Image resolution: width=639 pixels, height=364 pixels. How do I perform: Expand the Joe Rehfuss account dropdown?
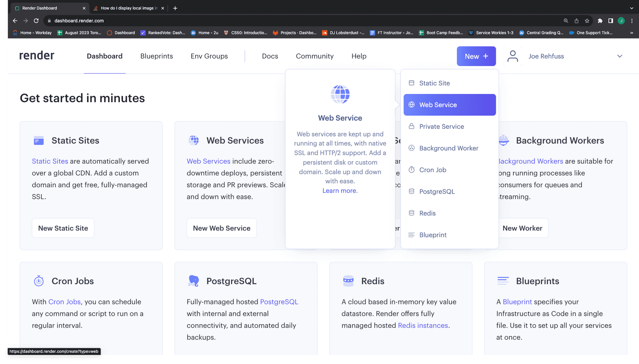[x=619, y=56]
